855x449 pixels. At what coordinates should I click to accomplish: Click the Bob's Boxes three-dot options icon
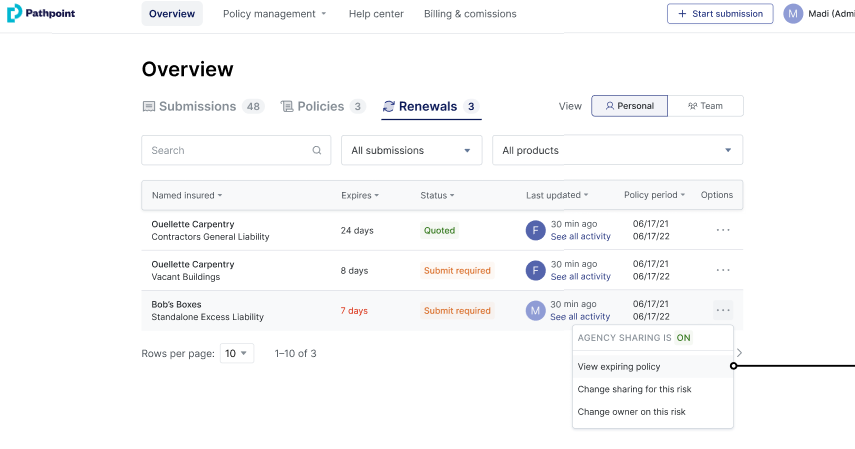(x=723, y=310)
